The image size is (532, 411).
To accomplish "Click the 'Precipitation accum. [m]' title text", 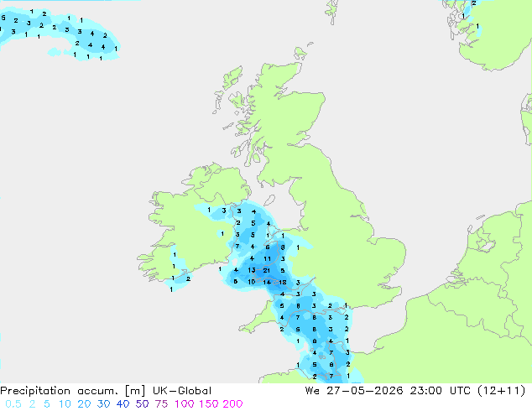I will [73, 391].
